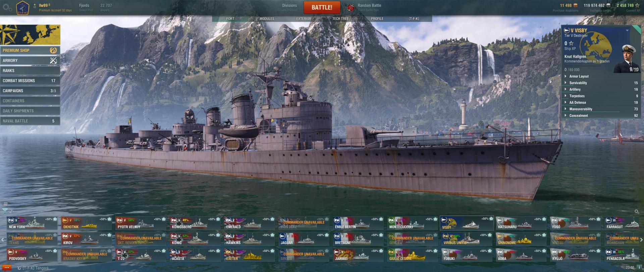Switch to the Tech Tree tab

(x=340, y=19)
